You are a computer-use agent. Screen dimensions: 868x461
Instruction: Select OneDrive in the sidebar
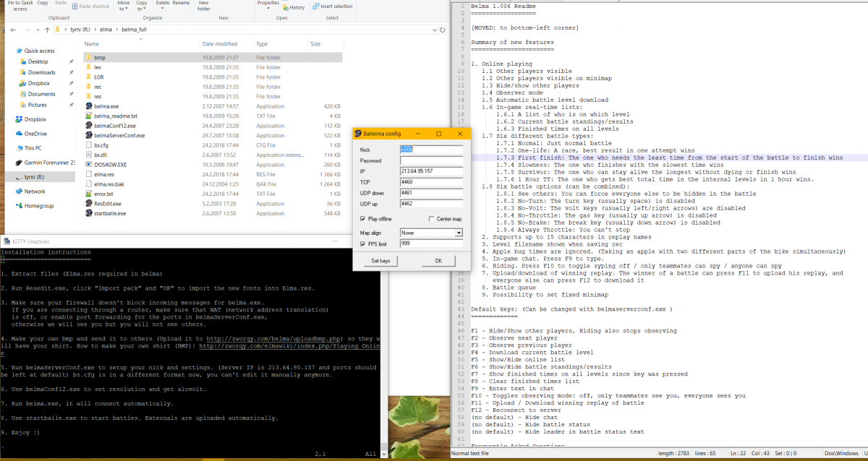35,134
